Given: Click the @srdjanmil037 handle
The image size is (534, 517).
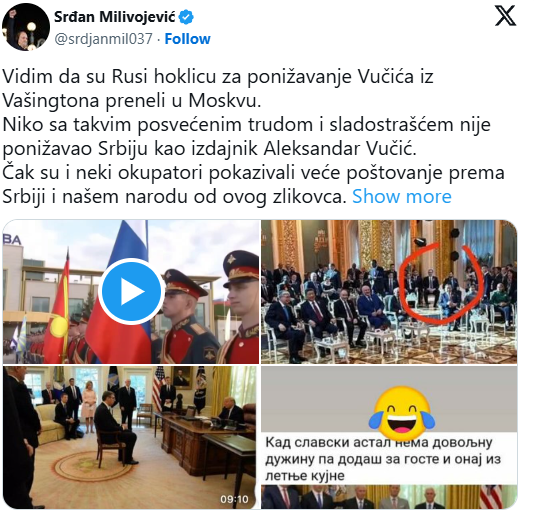Looking at the screenshot, I should (x=104, y=39).
